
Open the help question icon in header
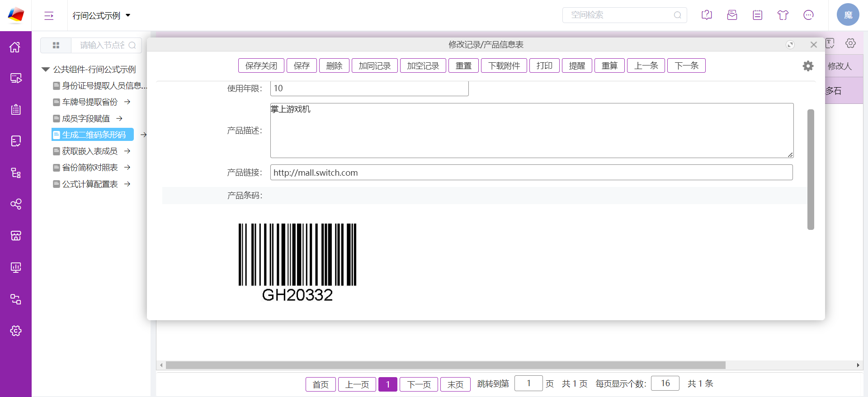tap(707, 15)
